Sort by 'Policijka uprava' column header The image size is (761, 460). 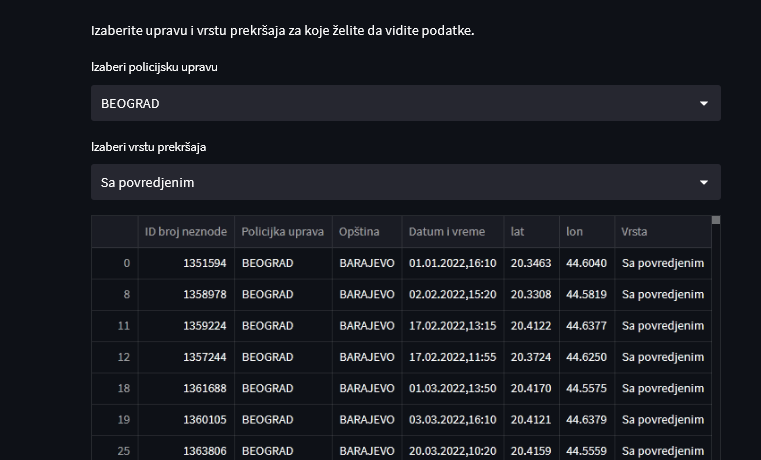[x=283, y=231]
